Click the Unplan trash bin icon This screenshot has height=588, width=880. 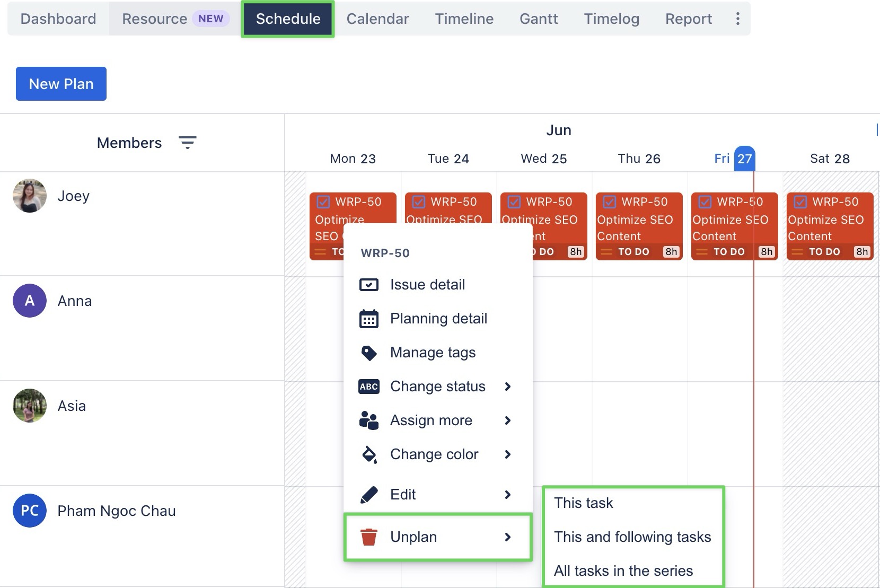click(x=369, y=537)
